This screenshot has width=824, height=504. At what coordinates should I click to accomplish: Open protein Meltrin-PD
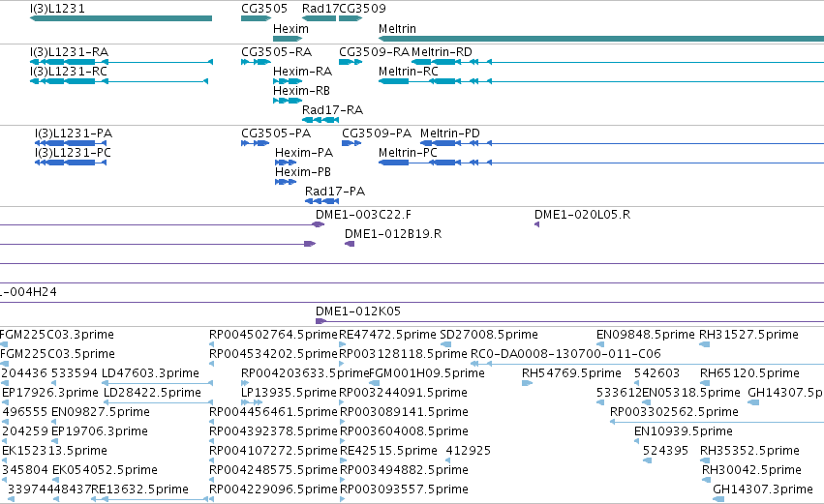point(450,133)
